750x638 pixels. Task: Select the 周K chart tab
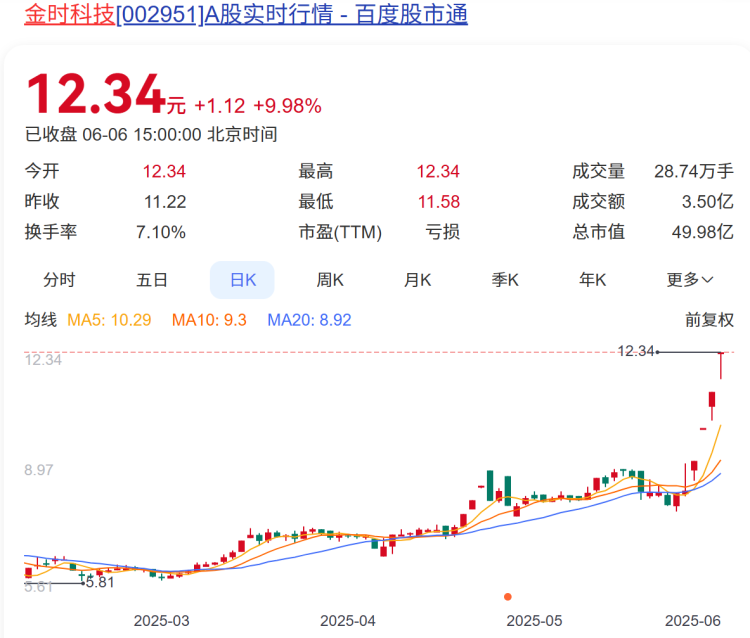(330, 280)
